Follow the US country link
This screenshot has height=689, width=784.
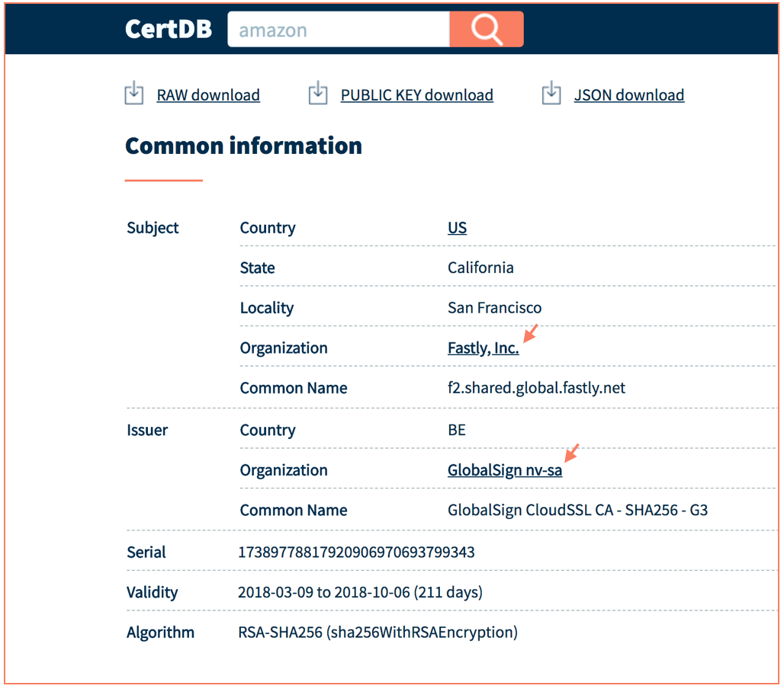457,228
